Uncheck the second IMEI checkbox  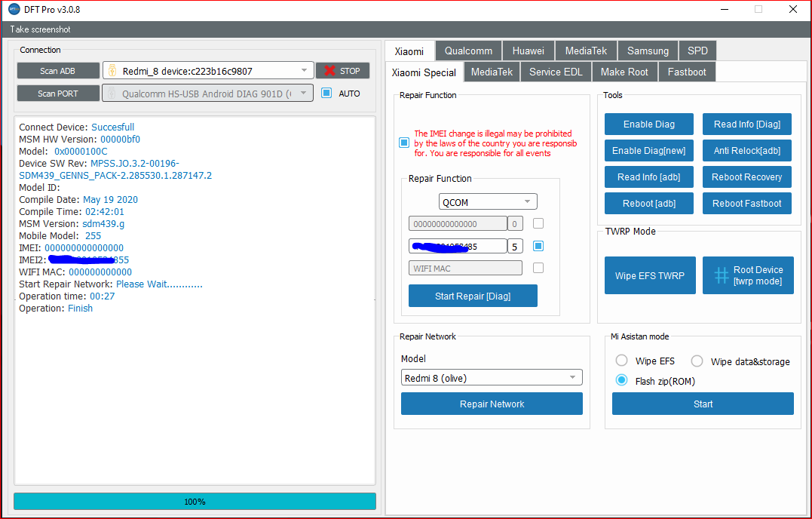click(538, 246)
